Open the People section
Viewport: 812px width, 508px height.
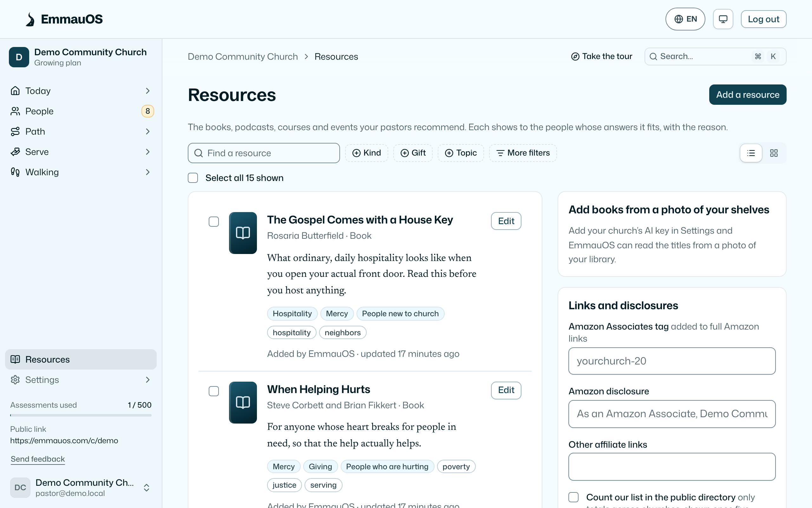tap(81, 111)
